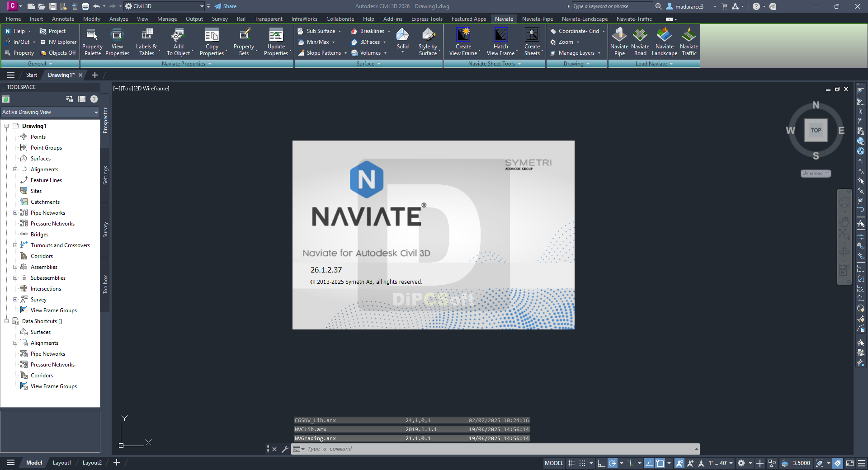Open View Properties in Naviate ribbon
868x470 pixels.
click(x=117, y=42)
